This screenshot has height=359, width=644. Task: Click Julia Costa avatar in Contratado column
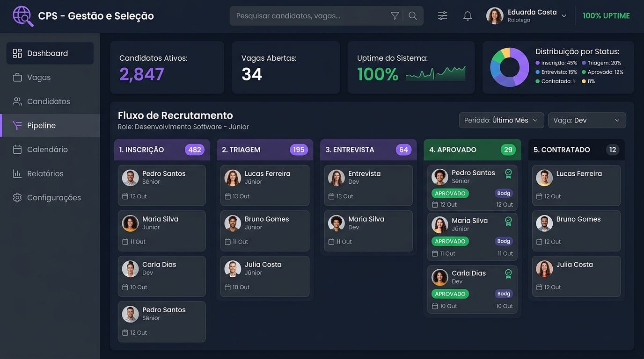click(544, 269)
